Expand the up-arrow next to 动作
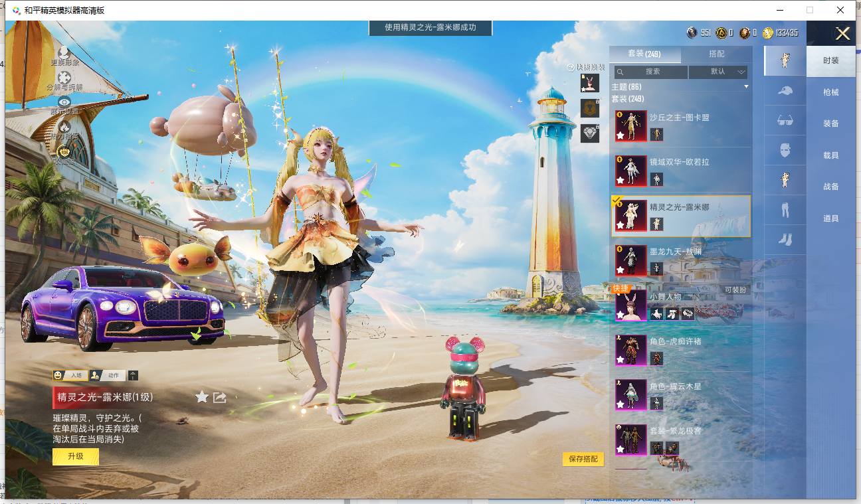Image resolution: width=861 pixels, height=504 pixels. [x=133, y=375]
